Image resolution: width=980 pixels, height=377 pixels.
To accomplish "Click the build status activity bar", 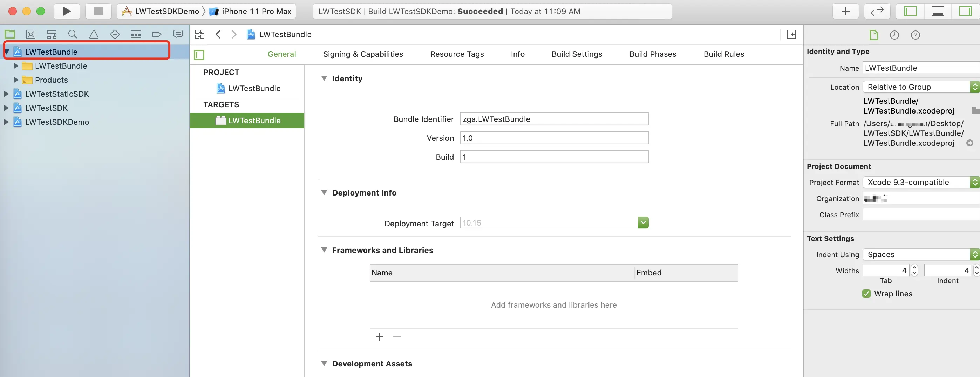I will (x=492, y=12).
